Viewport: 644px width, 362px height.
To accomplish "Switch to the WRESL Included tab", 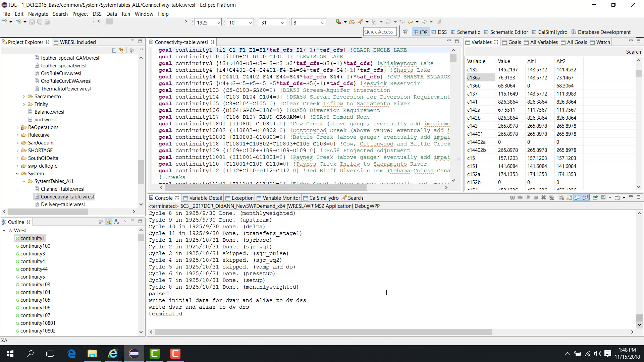I will (74, 42).
